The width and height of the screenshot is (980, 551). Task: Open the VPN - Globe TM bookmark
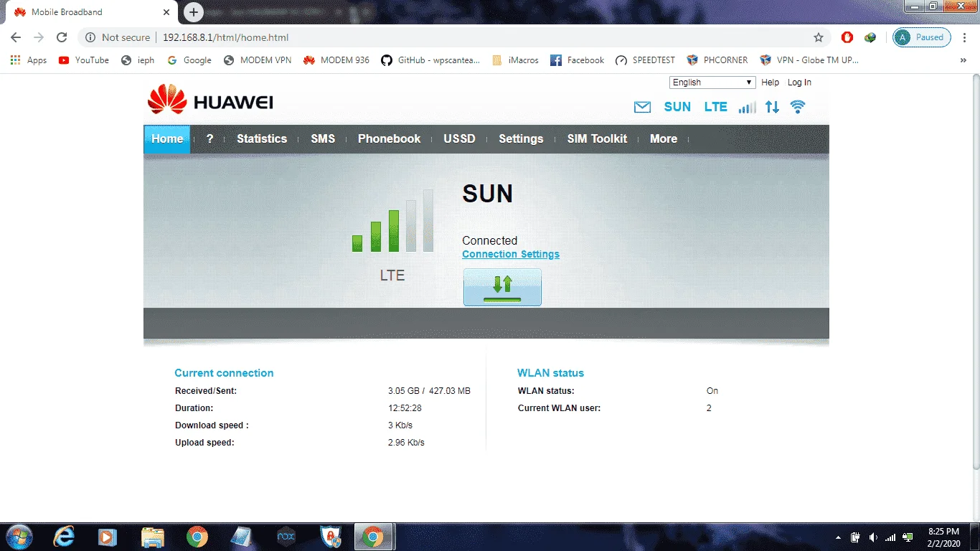click(809, 60)
